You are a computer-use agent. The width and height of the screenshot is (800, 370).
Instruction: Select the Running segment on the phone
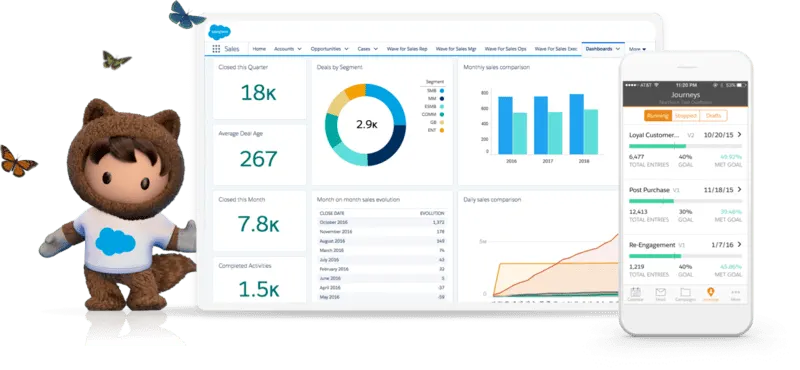658,116
